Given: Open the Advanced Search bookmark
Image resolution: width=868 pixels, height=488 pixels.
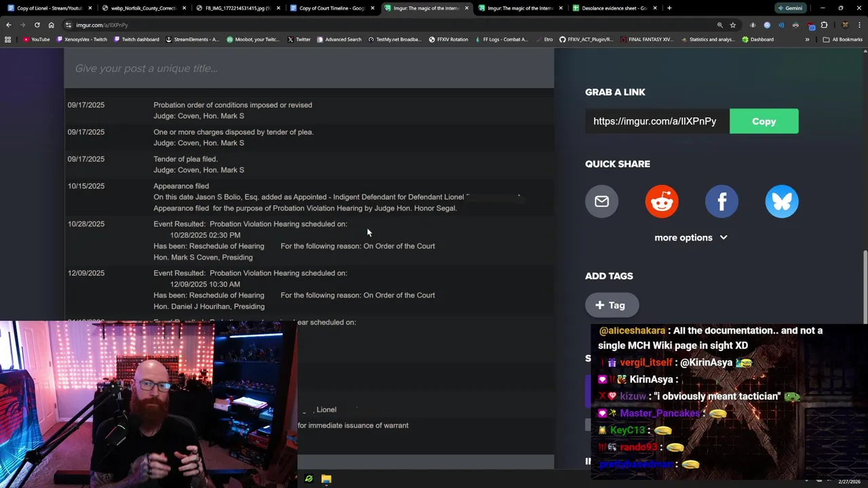Looking at the screenshot, I should point(339,39).
